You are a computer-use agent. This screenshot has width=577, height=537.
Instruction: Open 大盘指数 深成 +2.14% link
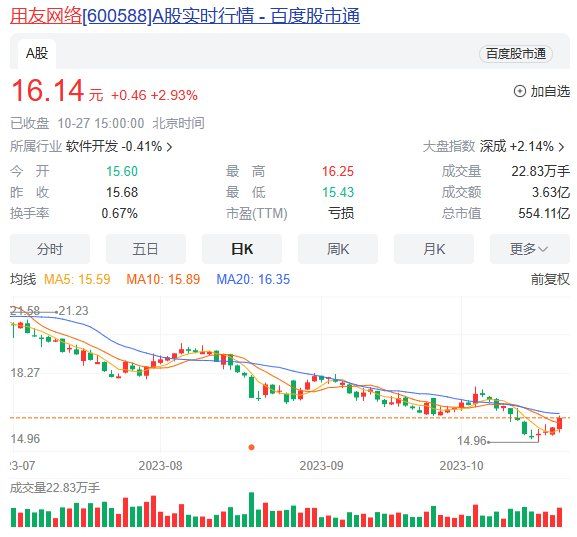point(493,146)
